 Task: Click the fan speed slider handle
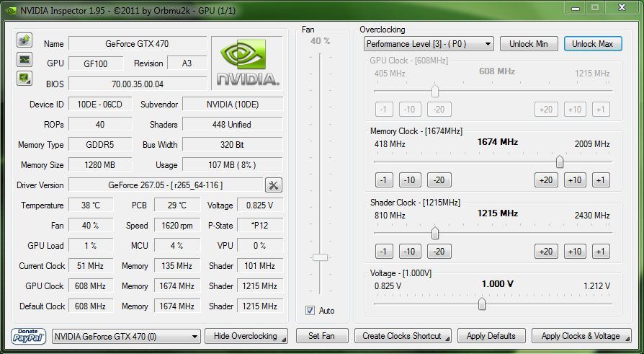(320, 257)
